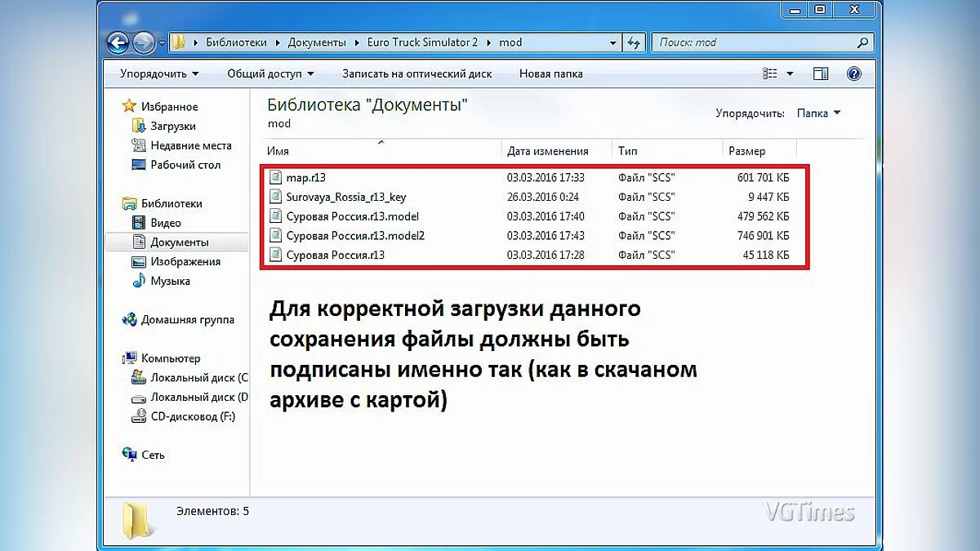Viewport: 980px width, 551px height.
Task: Open Help via question mark icon
Action: tap(854, 73)
